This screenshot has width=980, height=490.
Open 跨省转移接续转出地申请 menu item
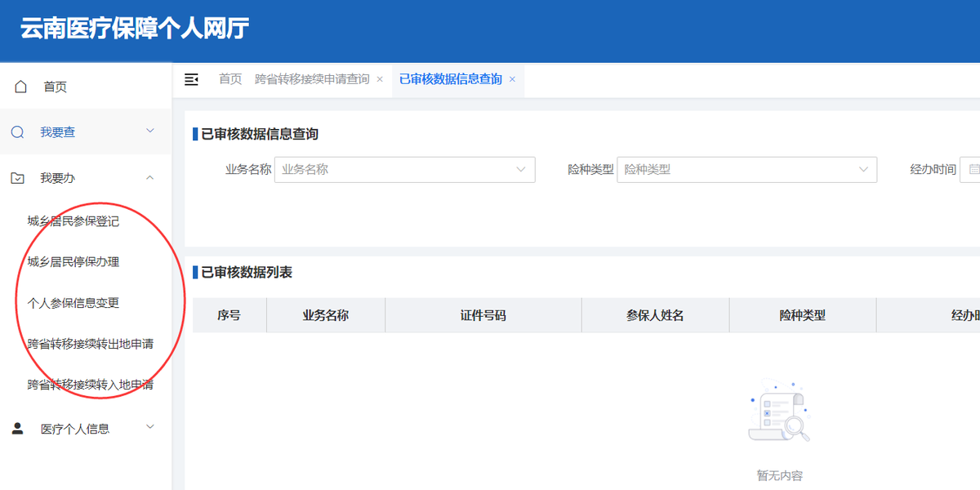tap(90, 344)
